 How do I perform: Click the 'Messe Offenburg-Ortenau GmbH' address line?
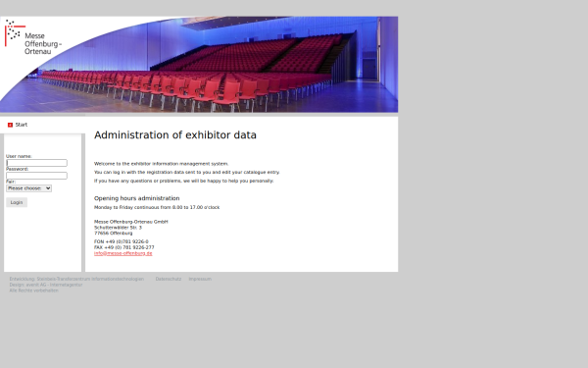click(x=131, y=222)
